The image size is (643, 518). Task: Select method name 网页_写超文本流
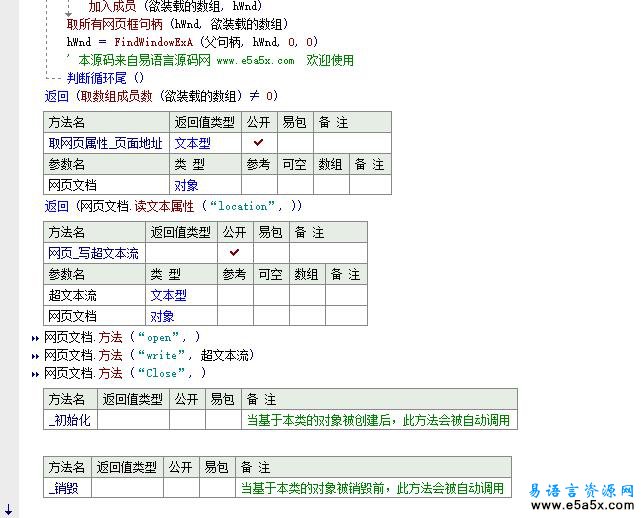pos(93,253)
